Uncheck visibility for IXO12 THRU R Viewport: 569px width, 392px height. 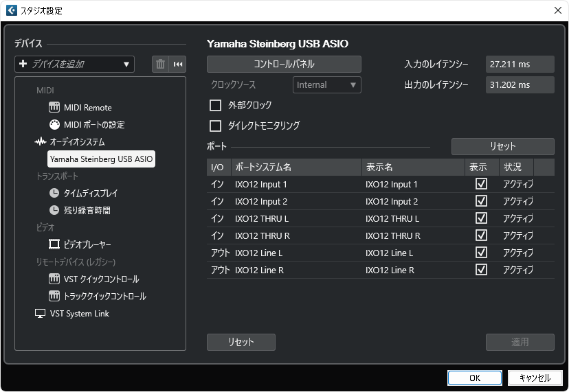[481, 235]
